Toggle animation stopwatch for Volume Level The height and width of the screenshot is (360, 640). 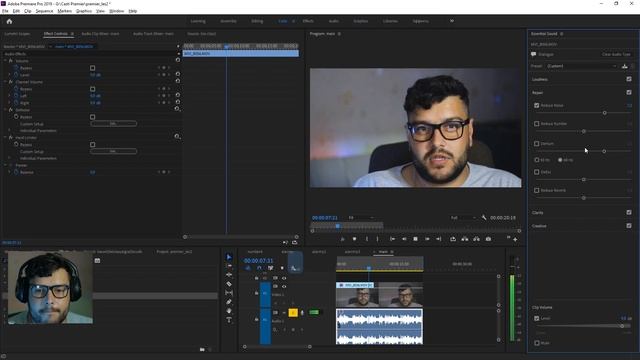pos(16,75)
